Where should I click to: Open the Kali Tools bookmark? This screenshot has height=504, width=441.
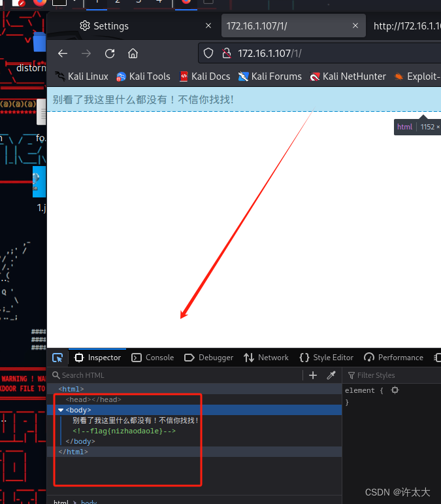pos(144,76)
